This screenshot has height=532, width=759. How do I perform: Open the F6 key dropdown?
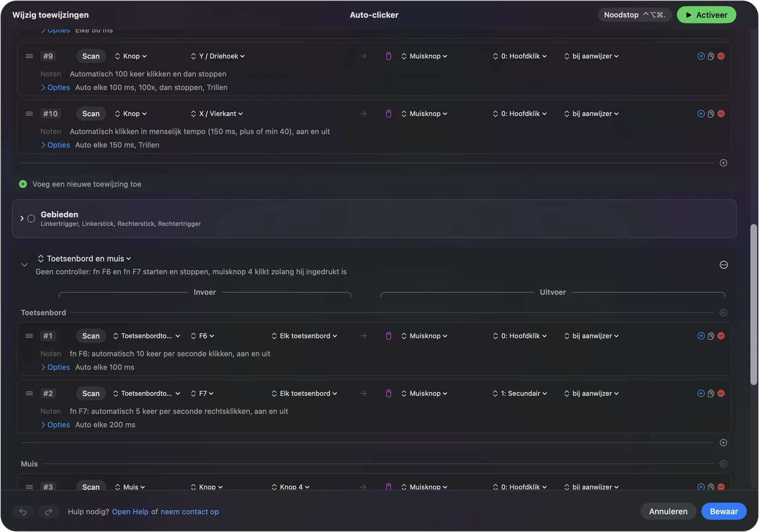[203, 336]
